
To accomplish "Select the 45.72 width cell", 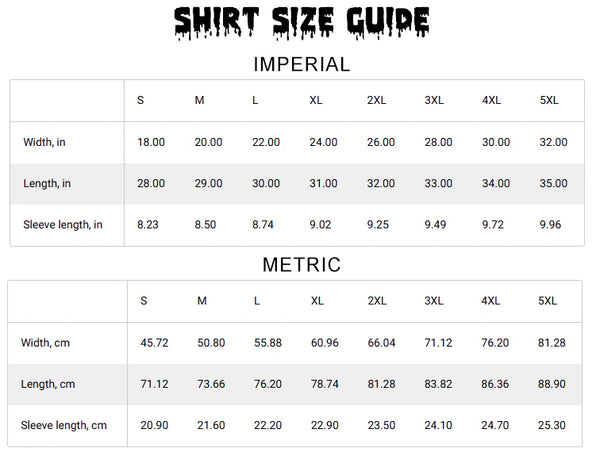I will point(154,343).
